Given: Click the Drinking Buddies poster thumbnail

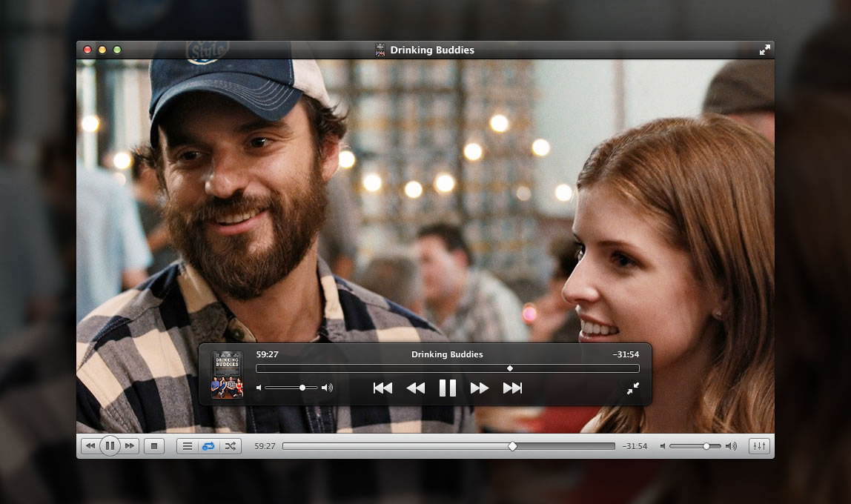Looking at the screenshot, I should coord(227,374).
